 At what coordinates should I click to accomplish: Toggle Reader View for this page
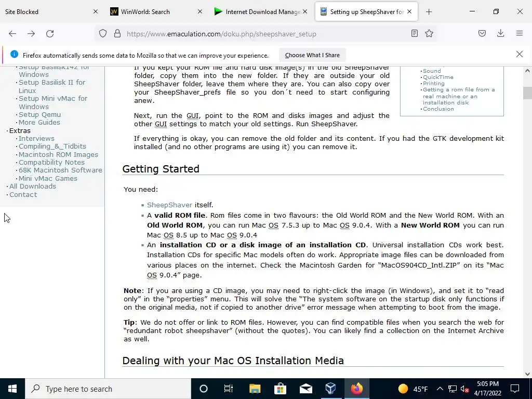[x=414, y=33]
